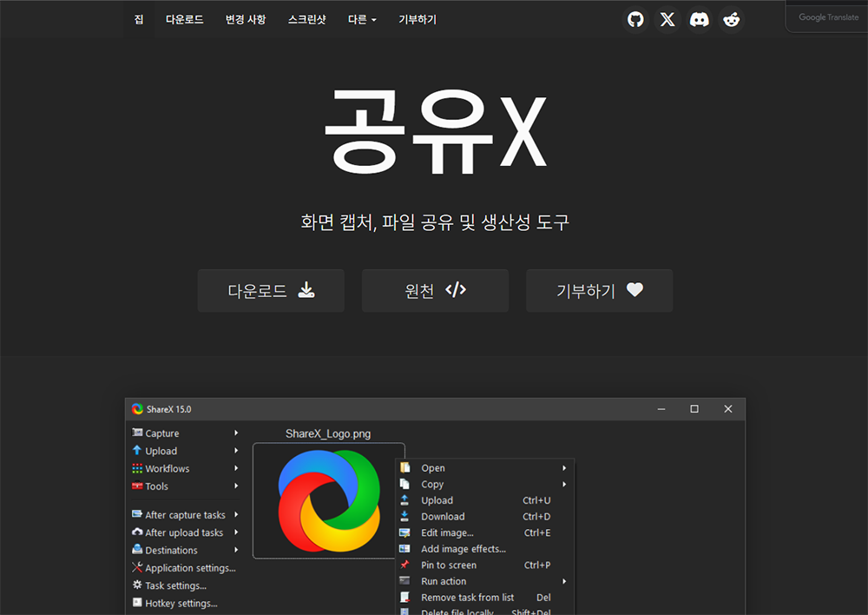The height and width of the screenshot is (615, 868).
Task: Click the Capture menu icon
Action: (137, 433)
